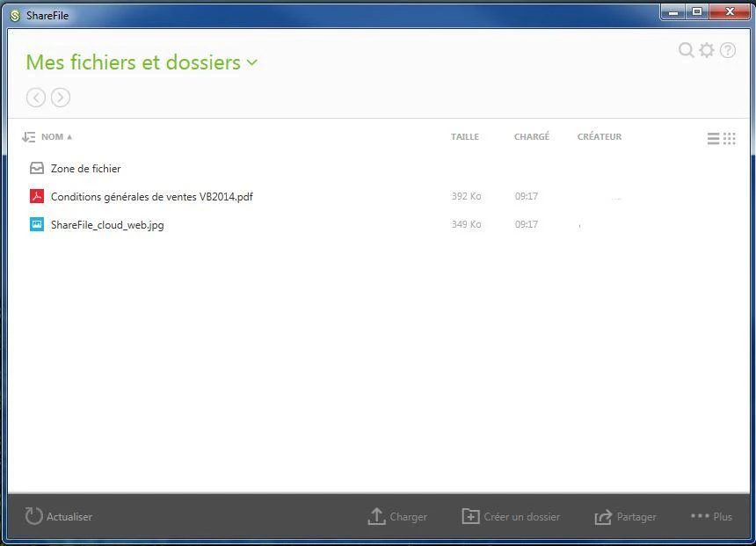The image size is (756, 546).
Task: Select the Zone de fichier entry
Action: point(86,168)
